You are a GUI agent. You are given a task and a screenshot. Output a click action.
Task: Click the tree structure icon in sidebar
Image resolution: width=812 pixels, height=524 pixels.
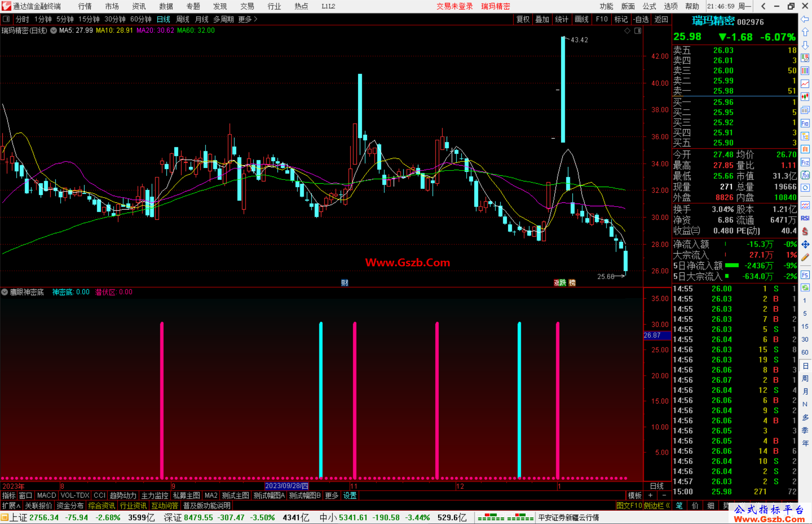pos(805,136)
